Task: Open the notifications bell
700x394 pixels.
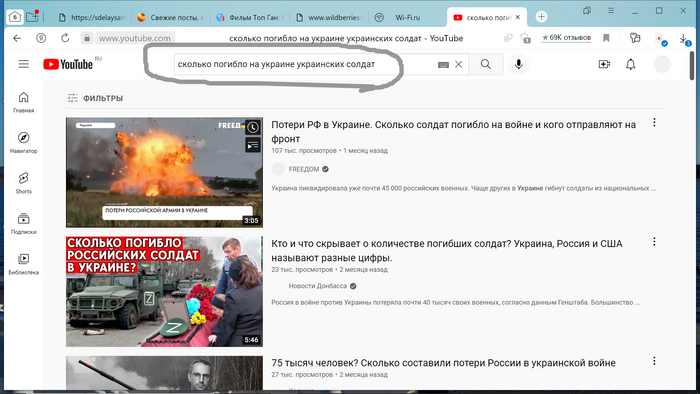Action: 630,64
